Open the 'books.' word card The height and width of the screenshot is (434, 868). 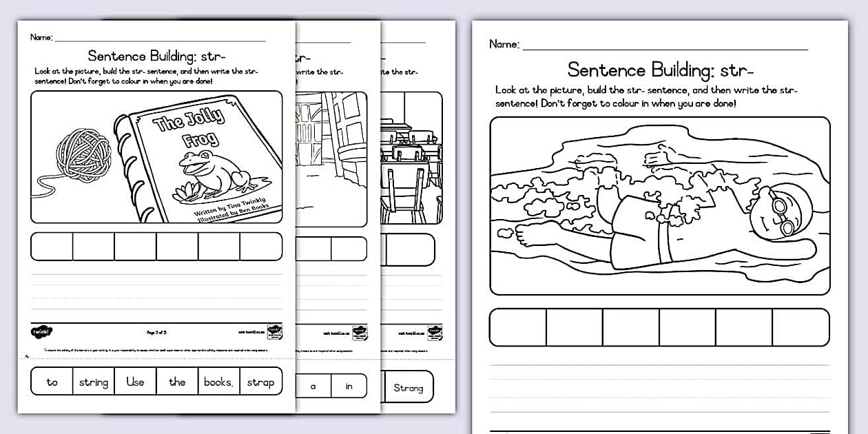pyautogui.click(x=219, y=381)
